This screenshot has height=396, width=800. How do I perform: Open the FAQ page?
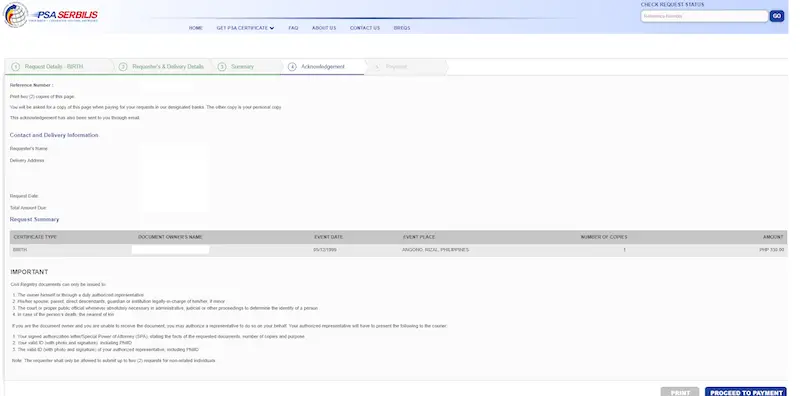coord(293,28)
